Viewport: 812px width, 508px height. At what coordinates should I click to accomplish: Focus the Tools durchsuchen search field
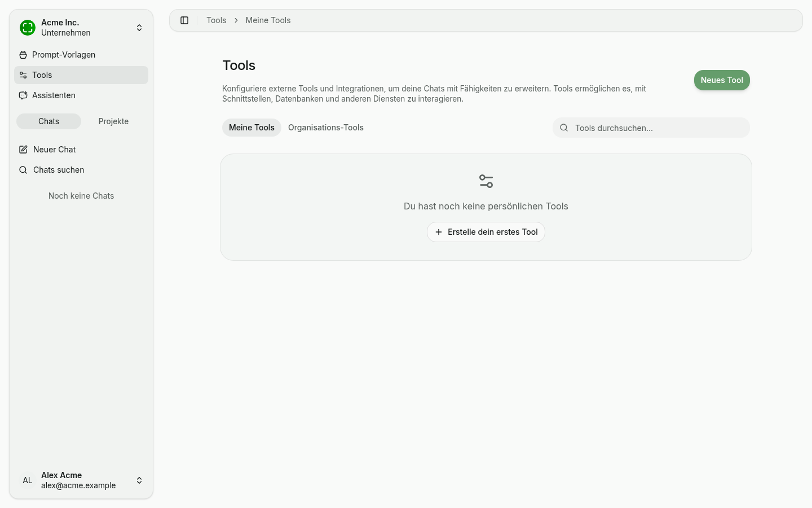tap(651, 128)
